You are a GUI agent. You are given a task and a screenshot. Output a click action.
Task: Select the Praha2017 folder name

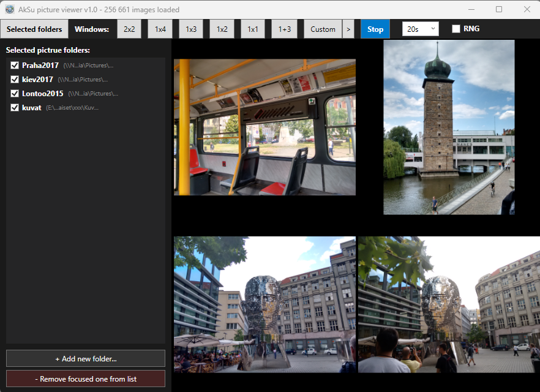[40, 66]
